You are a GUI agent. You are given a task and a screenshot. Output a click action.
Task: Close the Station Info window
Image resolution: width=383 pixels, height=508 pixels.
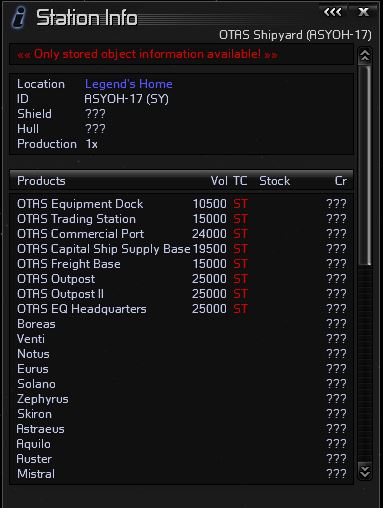tap(363, 13)
